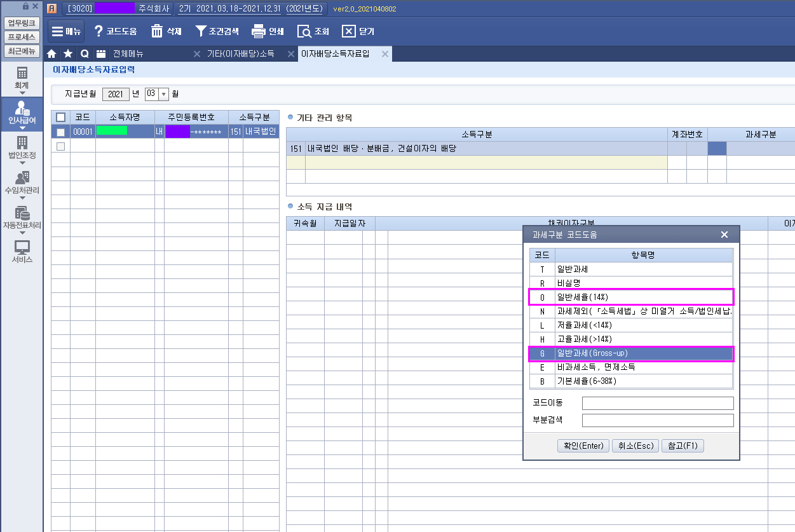Viewport: 795px width, 532px height.
Task: Select code B 기본세율(6~38%) row
Action: coord(631,381)
